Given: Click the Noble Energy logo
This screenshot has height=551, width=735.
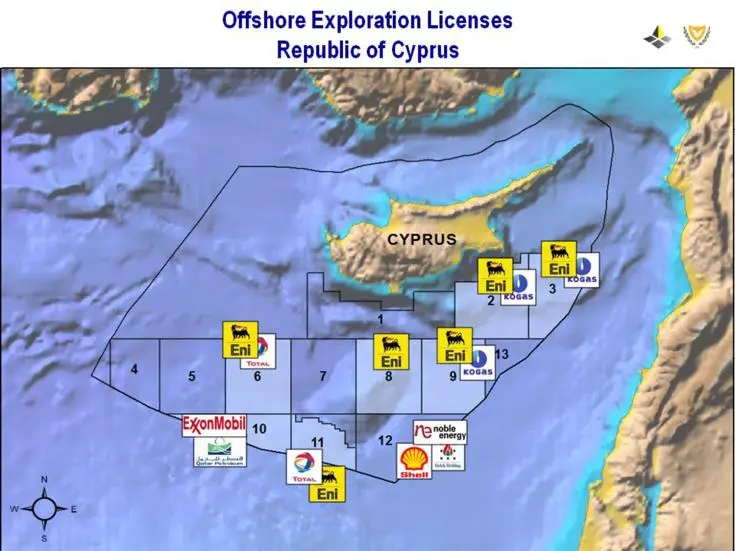Looking at the screenshot, I should (439, 432).
